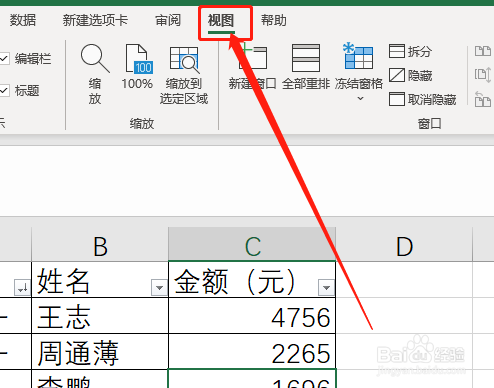Image resolution: width=494 pixels, height=388 pixels.
Task: Open the 新建选项卡 tab
Action: [x=95, y=21]
